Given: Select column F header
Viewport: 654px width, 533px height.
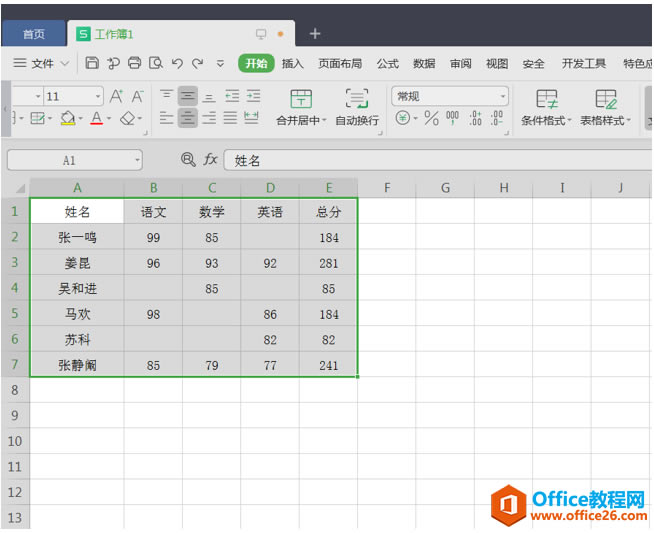Looking at the screenshot, I should point(387,188).
